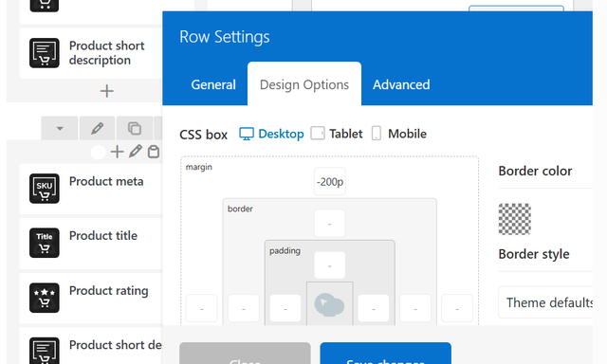Image resolution: width=607 pixels, height=364 pixels.
Task: Switch to the General tab
Action: 213,84
